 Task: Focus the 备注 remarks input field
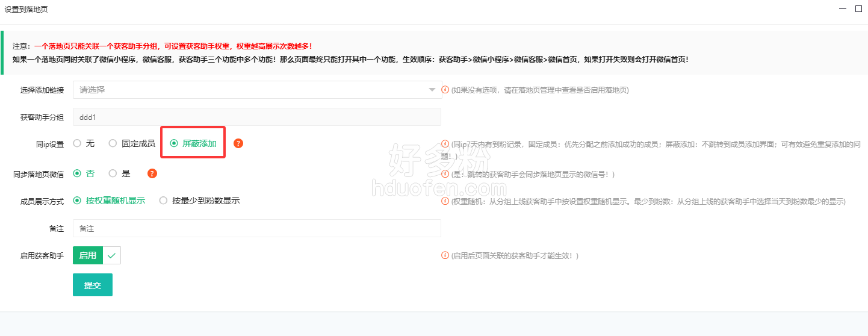click(257, 228)
